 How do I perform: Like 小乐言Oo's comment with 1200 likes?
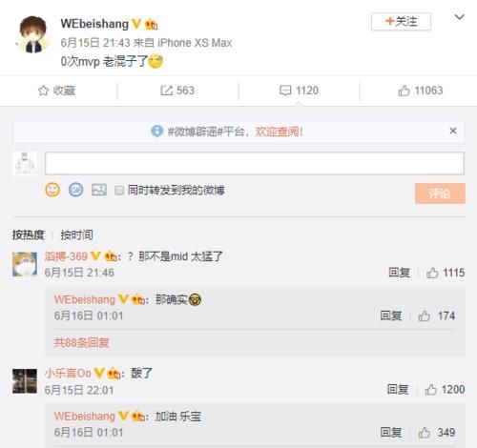(x=445, y=390)
